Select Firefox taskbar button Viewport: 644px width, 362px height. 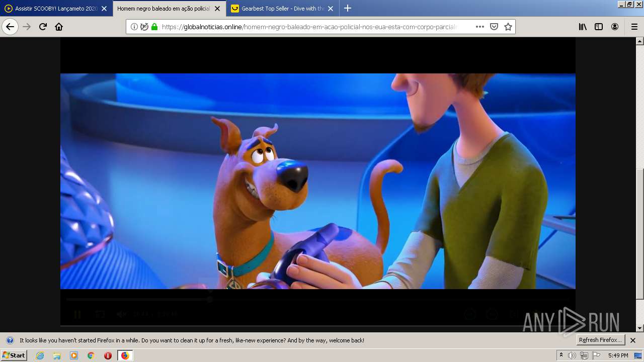[x=125, y=355]
